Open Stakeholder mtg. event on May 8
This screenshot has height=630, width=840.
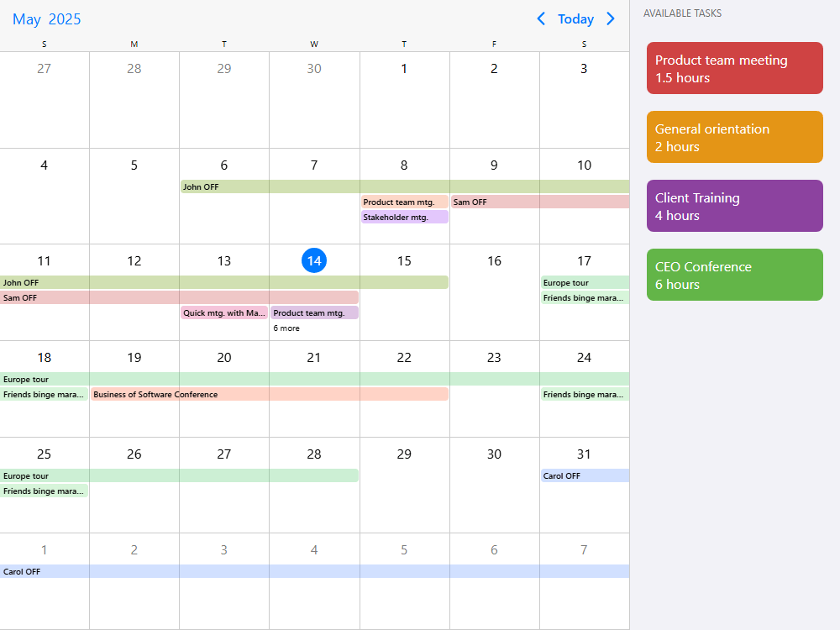coord(405,217)
